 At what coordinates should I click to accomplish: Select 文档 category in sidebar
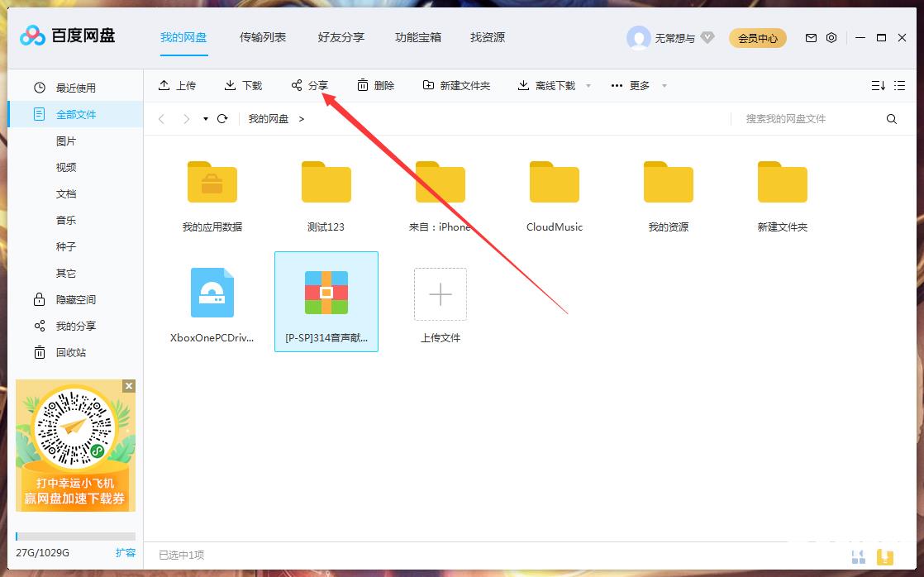point(66,194)
